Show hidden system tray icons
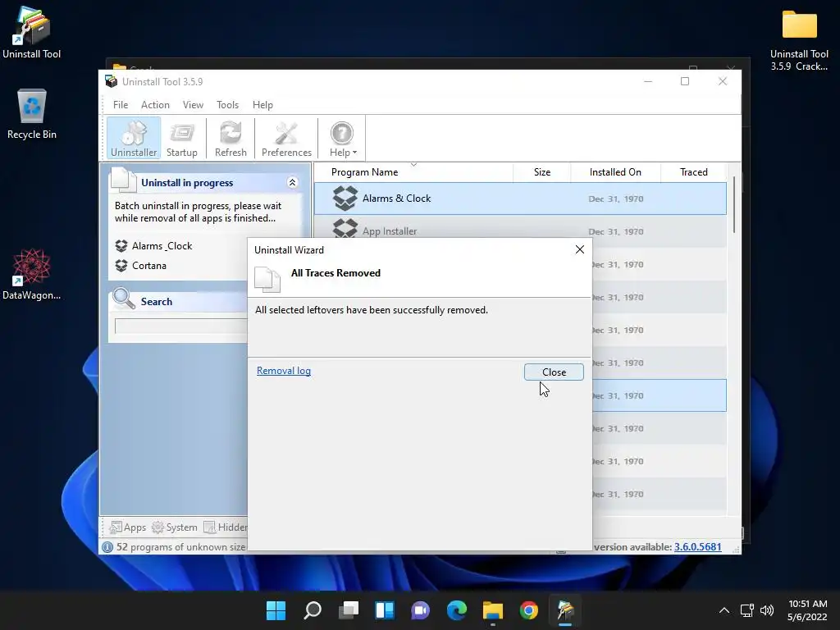Screen dimensions: 840x630 pos(724,610)
